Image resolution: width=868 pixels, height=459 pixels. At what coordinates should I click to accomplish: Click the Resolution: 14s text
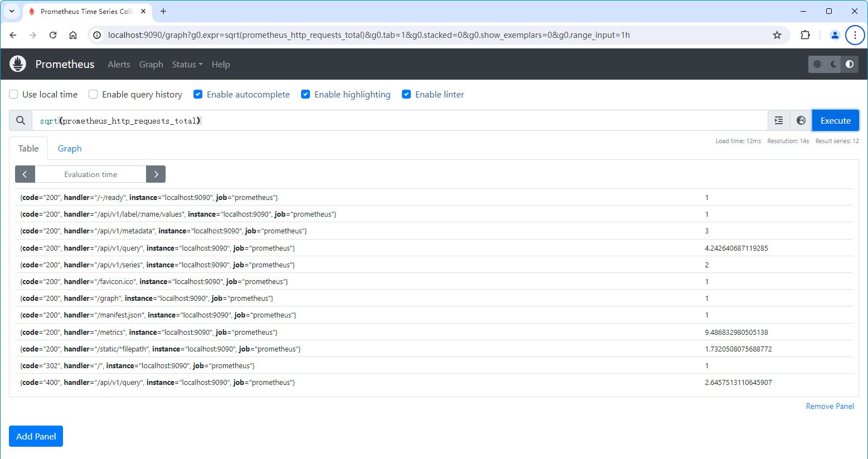pyautogui.click(x=788, y=141)
